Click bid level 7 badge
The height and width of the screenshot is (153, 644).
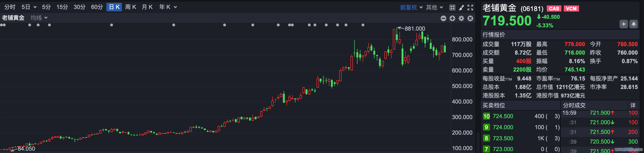pyautogui.click(x=486, y=149)
